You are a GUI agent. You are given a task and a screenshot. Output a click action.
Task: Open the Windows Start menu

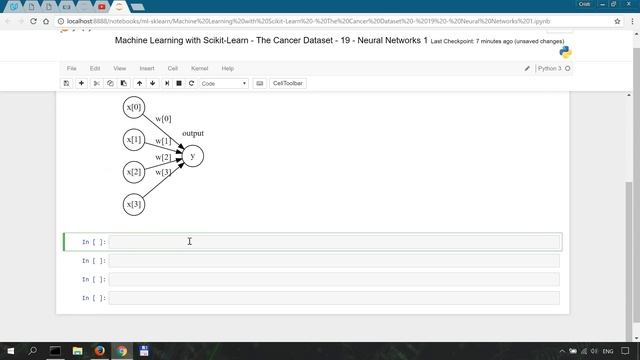click(x=11, y=351)
